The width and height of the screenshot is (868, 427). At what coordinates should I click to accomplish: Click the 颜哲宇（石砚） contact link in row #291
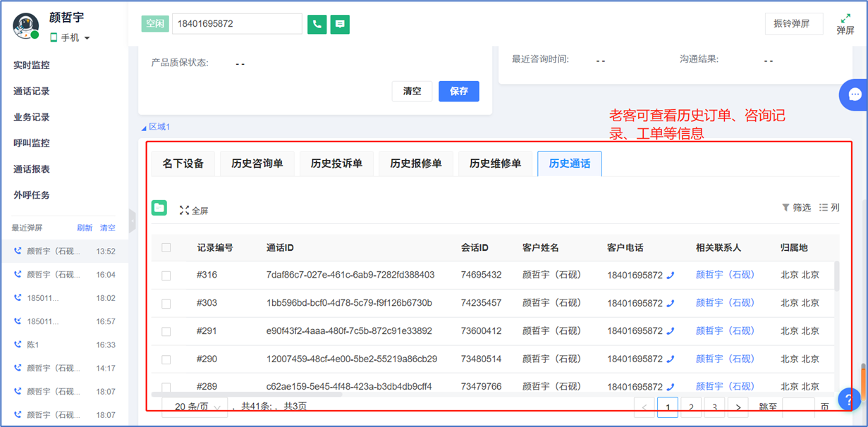pos(725,330)
